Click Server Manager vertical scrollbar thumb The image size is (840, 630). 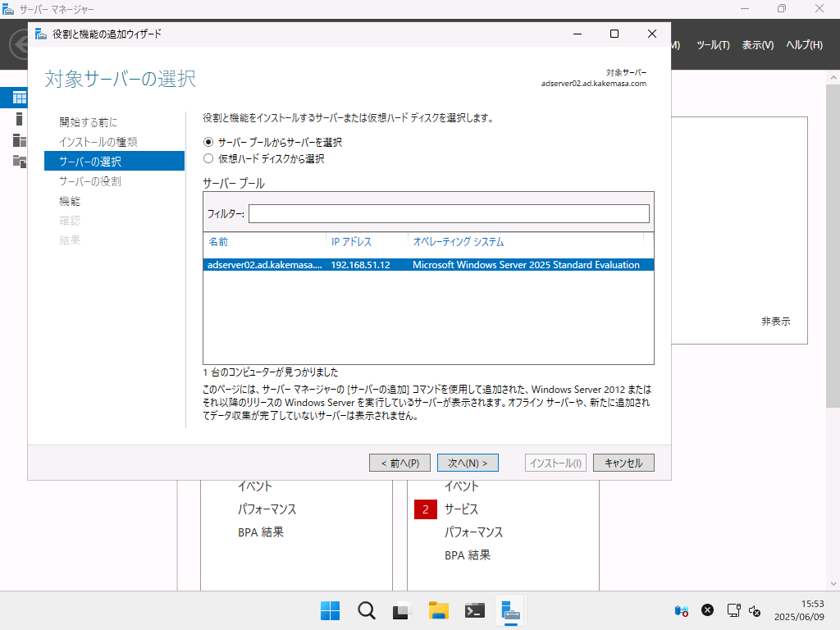pos(833,246)
